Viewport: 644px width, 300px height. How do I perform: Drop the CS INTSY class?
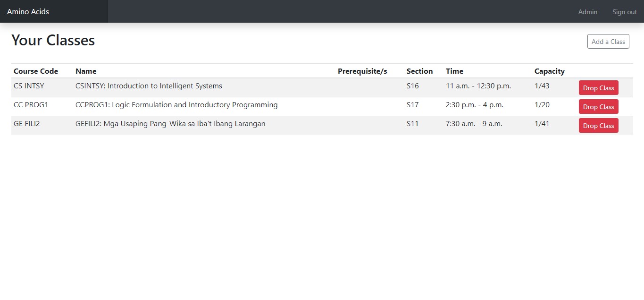click(598, 88)
